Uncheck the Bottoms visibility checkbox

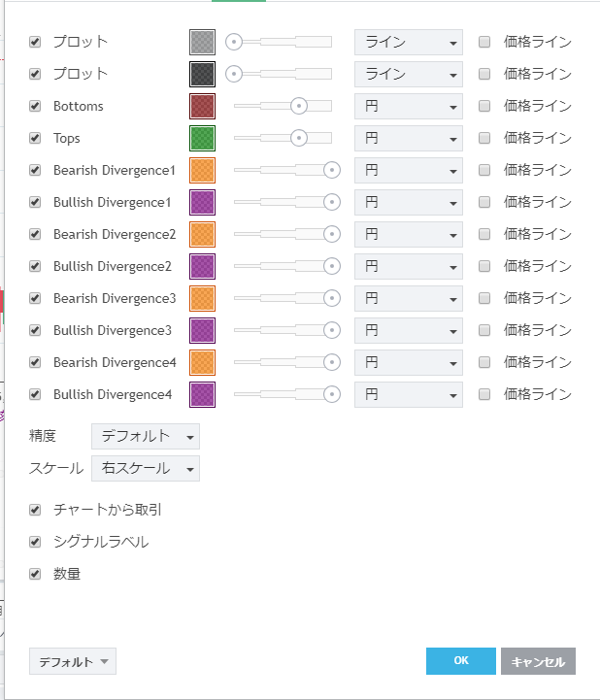tap(36, 106)
